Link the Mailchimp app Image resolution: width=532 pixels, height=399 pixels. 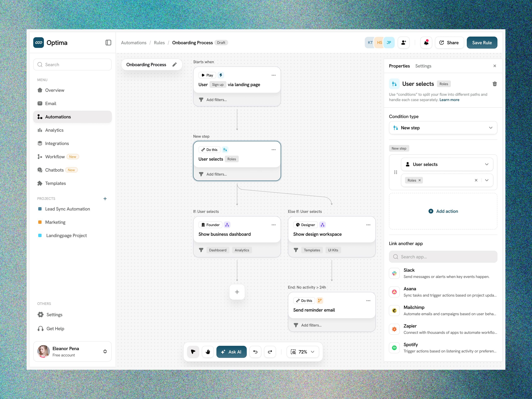443,311
